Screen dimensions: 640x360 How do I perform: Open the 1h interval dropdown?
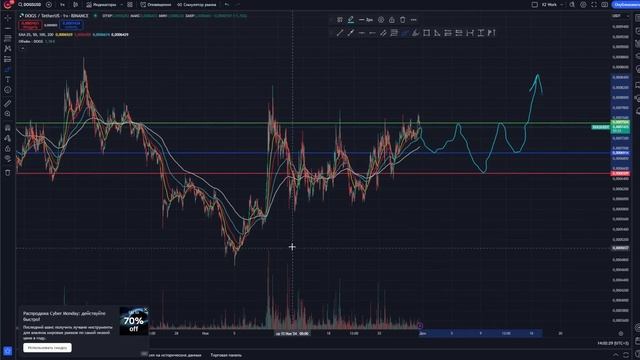(x=62, y=4)
